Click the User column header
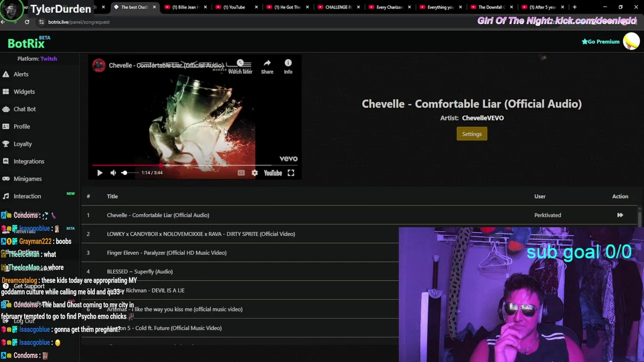Image resolution: width=644 pixels, height=362 pixels. click(540, 197)
